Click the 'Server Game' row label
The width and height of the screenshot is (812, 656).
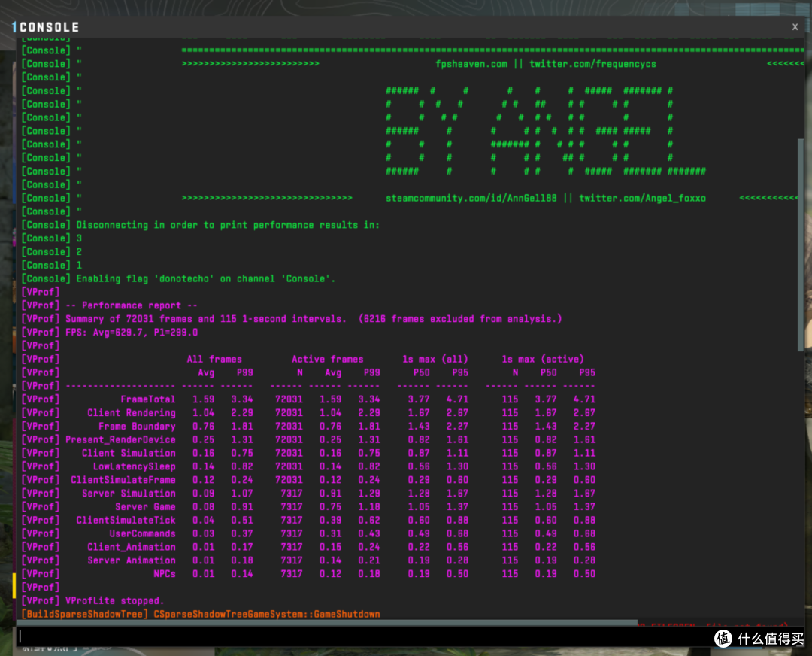[146, 507]
